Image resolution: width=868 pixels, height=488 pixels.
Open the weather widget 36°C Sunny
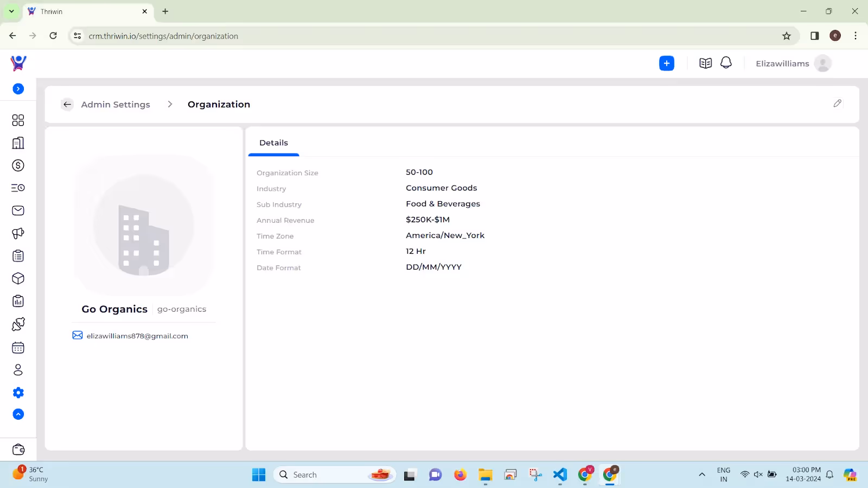point(31,474)
